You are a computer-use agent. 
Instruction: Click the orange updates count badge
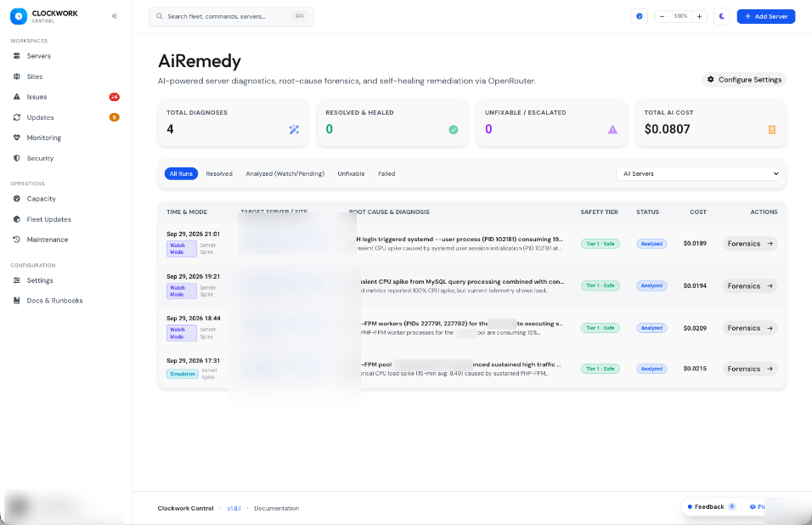pyautogui.click(x=115, y=117)
